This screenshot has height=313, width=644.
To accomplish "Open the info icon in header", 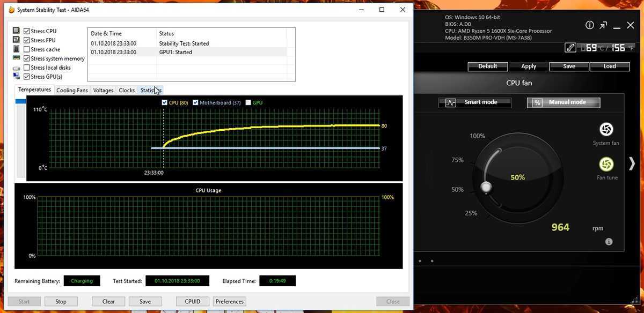I will click(x=590, y=25).
